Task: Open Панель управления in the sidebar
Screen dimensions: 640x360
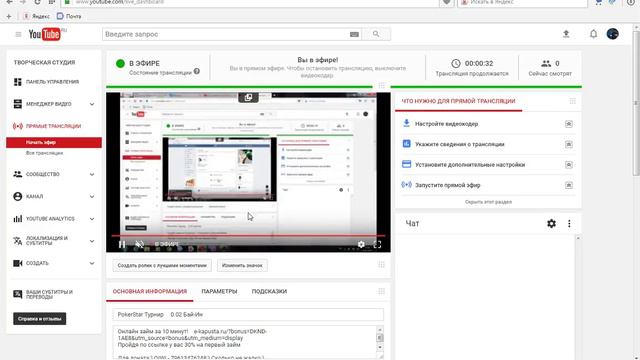Action: coord(53,82)
